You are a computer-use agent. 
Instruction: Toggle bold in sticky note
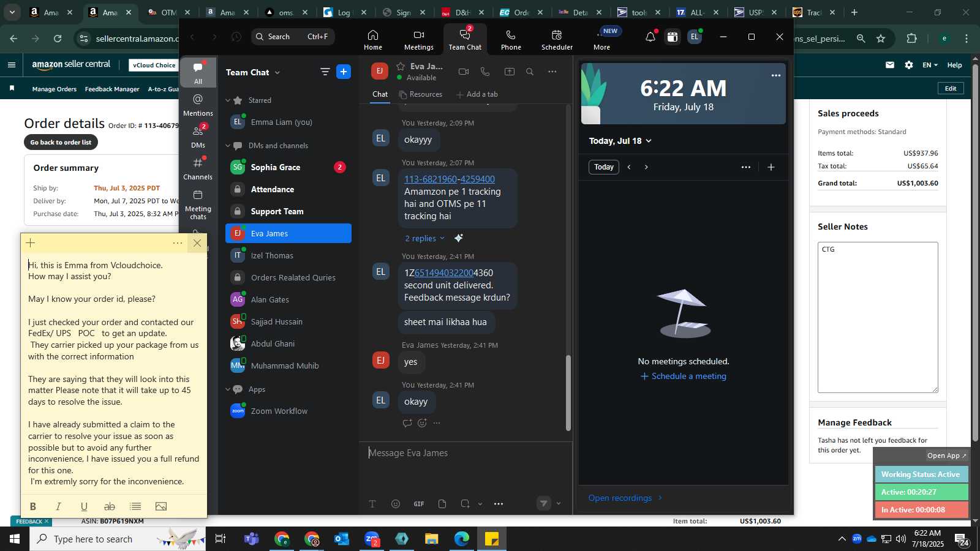33,506
